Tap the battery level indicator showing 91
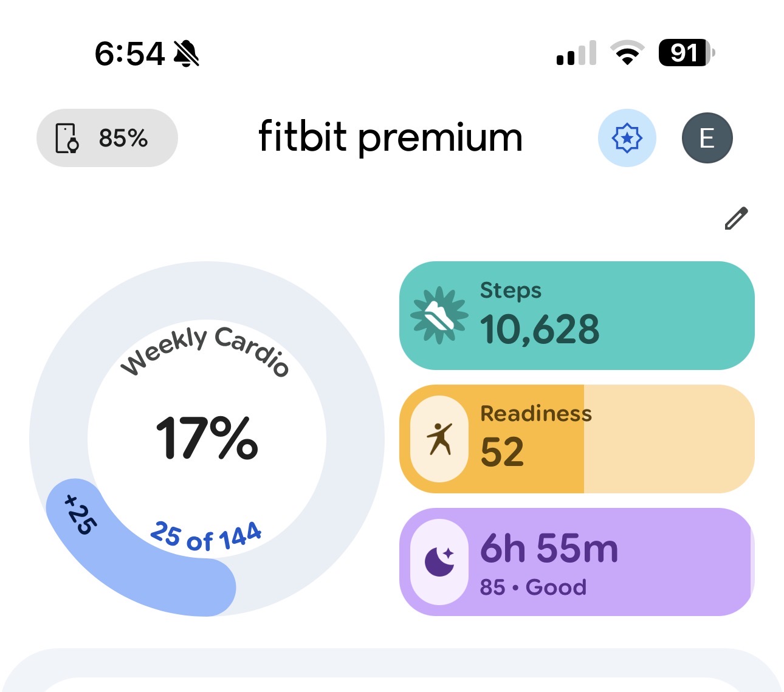Viewport: 784px width, 692px height. (686, 53)
